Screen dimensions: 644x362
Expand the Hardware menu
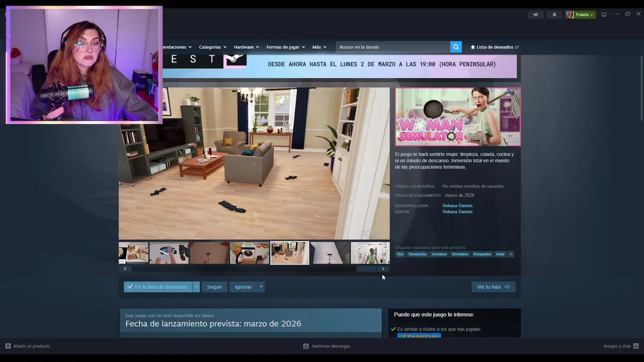(x=247, y=47)
